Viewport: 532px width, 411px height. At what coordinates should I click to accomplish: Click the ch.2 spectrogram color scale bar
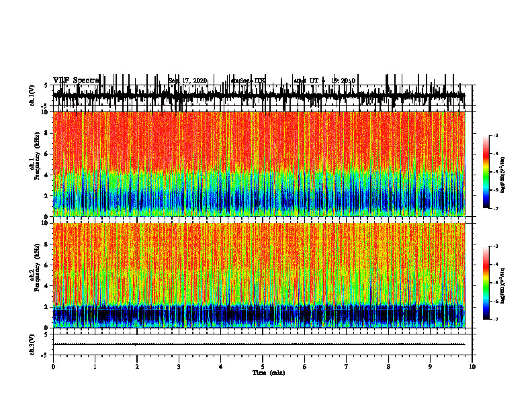pos(486,283)
